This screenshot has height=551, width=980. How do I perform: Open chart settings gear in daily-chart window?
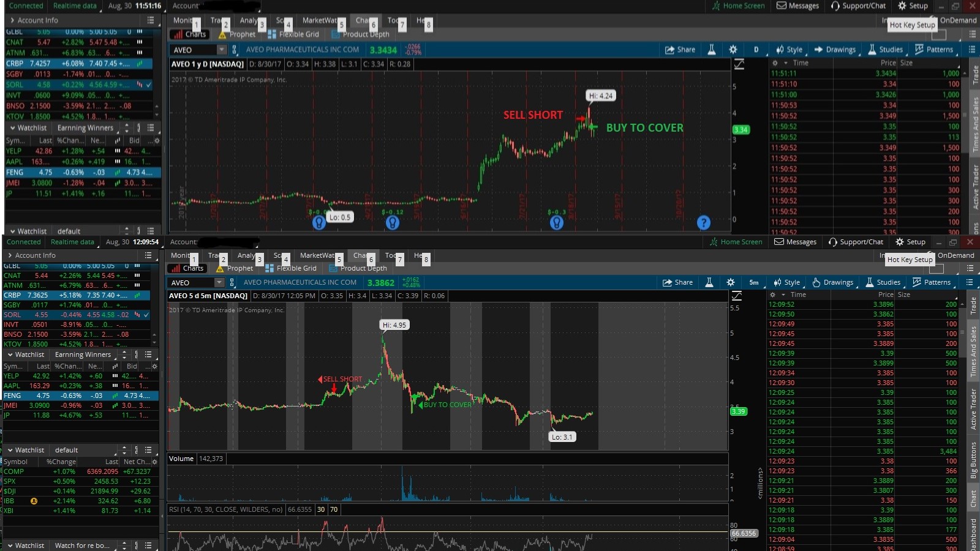click(733, 50)
